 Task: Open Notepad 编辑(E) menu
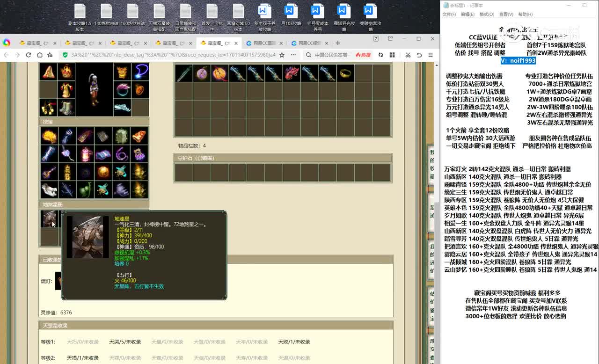(x=468, y=15)
